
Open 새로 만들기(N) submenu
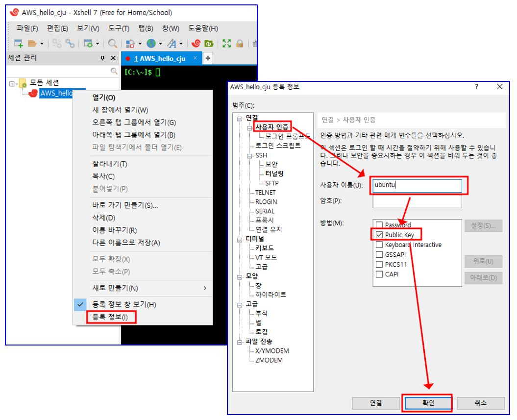click(x=144, y=288)
